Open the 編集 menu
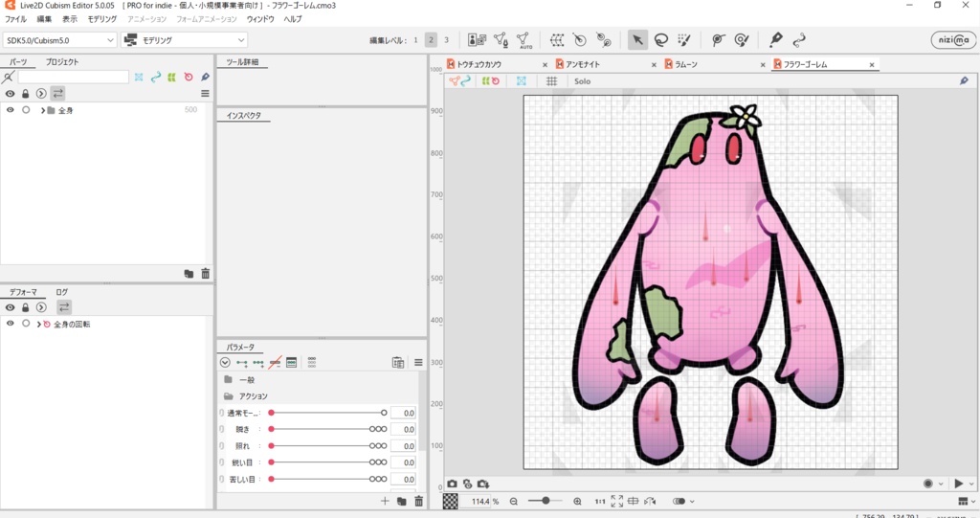The height and width of the screenshot is (518, 980). click(x=44, y=19)
